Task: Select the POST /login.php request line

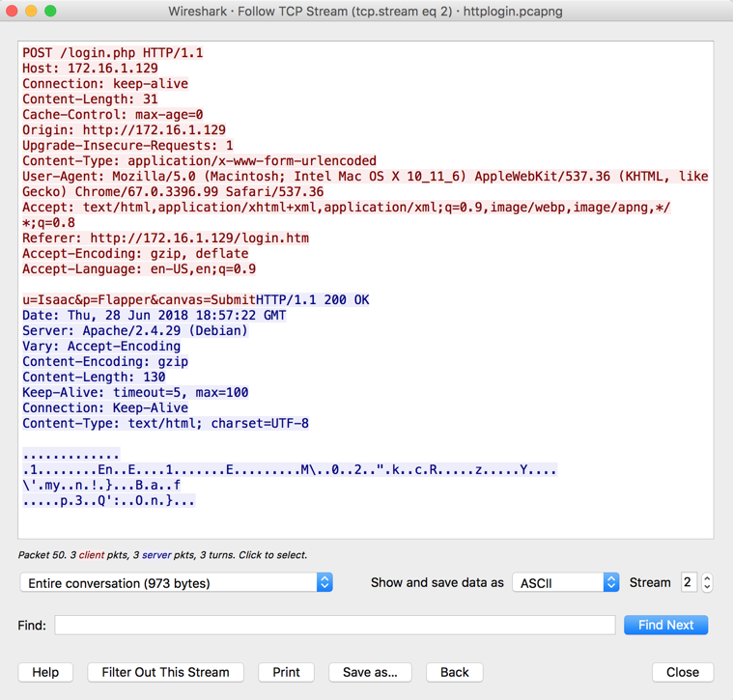Action: pyautogui.click(x=113, y=53)
